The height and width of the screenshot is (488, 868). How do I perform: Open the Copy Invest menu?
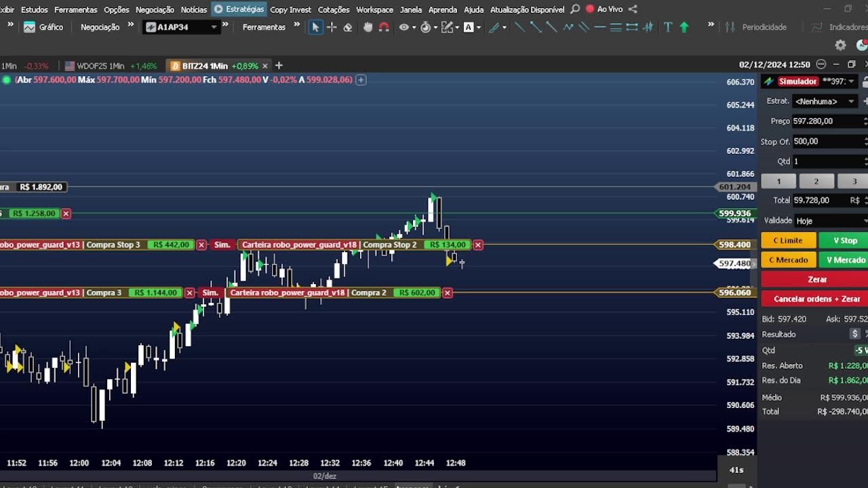[x=290, y=9]
